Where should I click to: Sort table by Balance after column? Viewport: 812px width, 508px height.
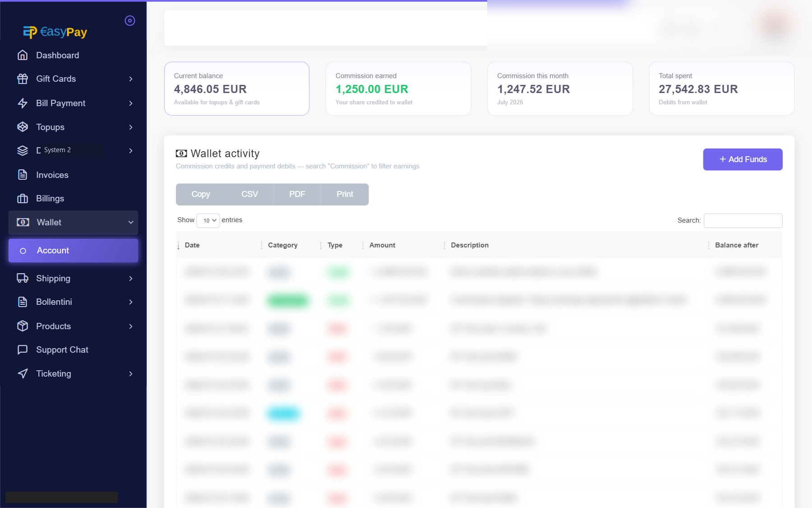744,245
